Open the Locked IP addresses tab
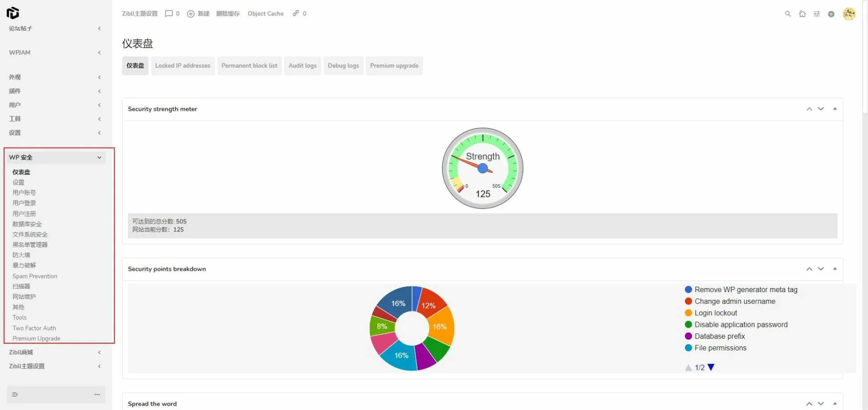The width and height of the screenshot is (868, 410). [x=183, y=66]
